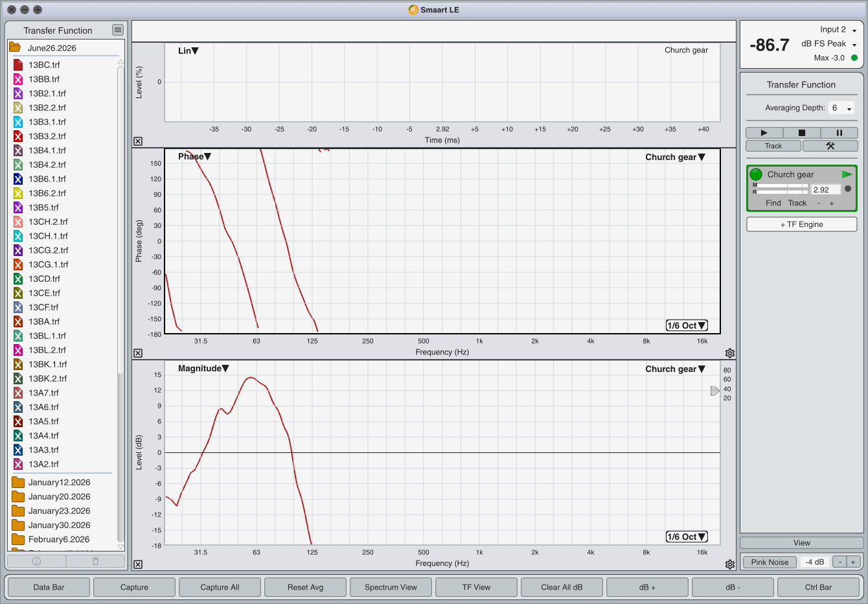This screenshot has height=604, width=868.
Task: Close the Lin impulse plot pane
Action: pyautogui.click(x=138, y=141)
